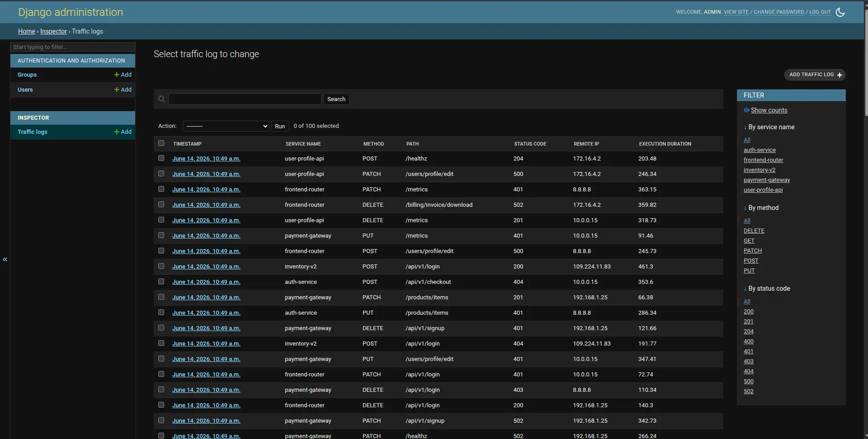Filter by status code 403
Viewport: 868px width, 439px height.
[x=749, y=361]
